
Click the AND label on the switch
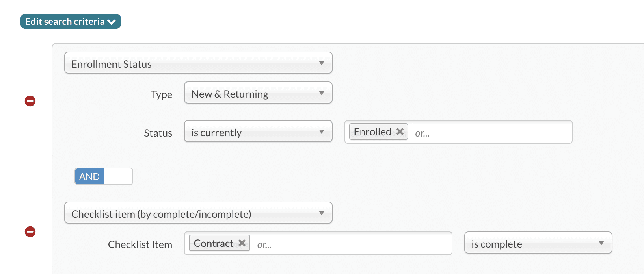pyautogui.click(x=89, y=176)
